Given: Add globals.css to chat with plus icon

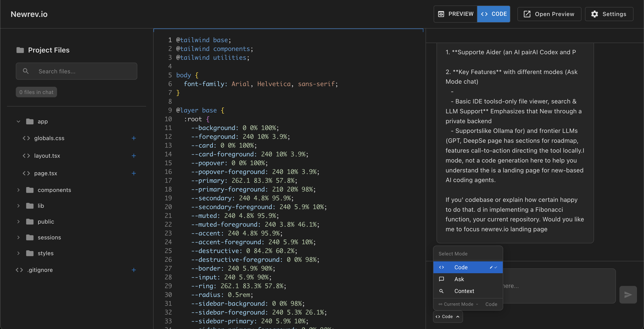Looking at the screenshot, I should tap(134, 138).
